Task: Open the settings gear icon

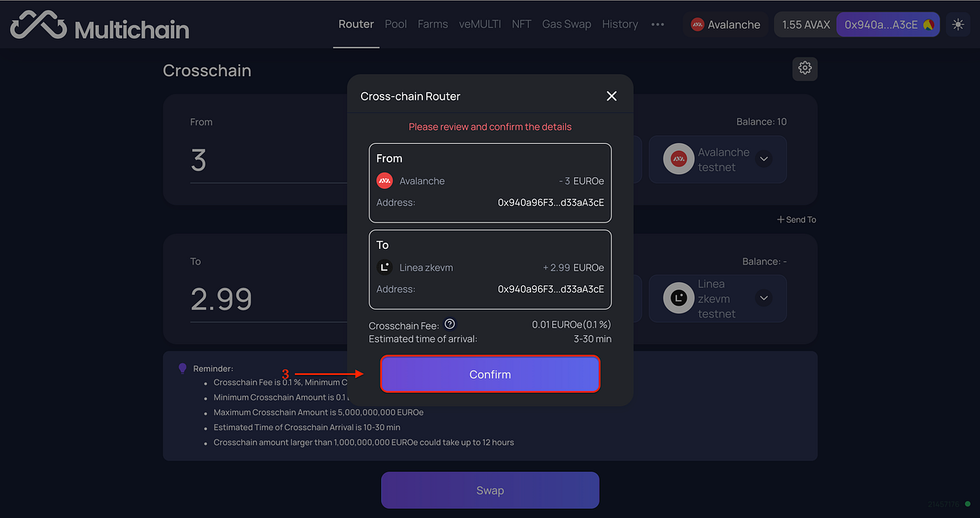Action: pyautogui.click(x=805, y=68)
